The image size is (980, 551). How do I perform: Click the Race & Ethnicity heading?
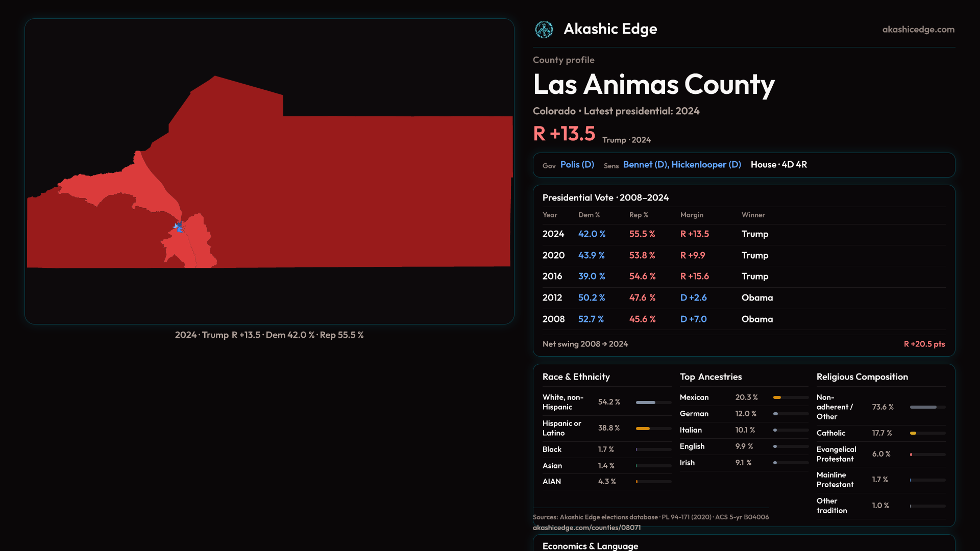point(576,377)
